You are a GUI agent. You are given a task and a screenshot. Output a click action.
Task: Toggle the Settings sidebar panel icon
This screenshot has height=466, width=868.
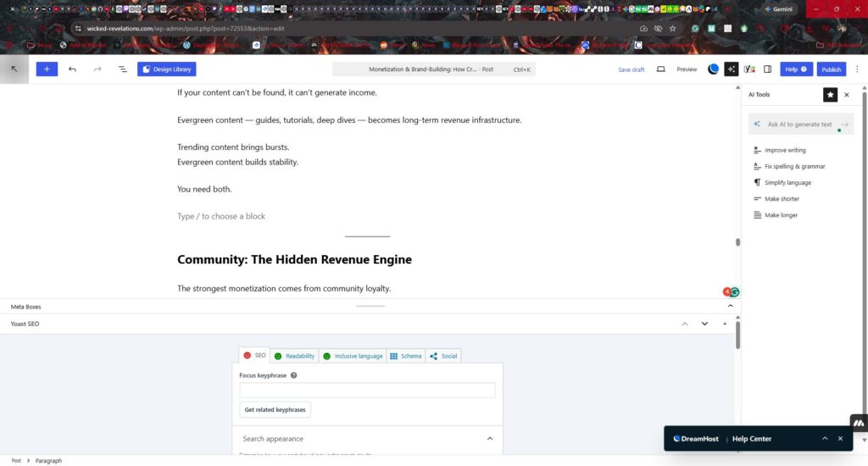point(767,69)
